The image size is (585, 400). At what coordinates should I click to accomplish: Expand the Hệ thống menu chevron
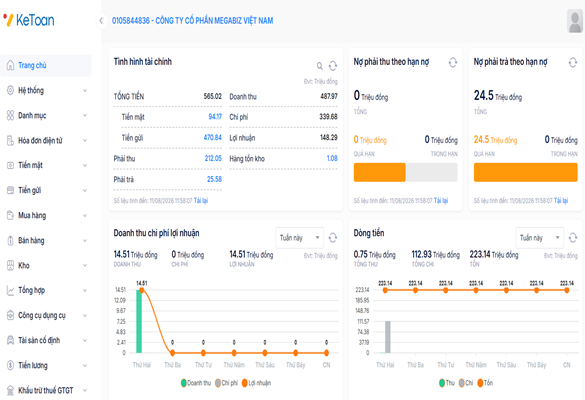point(85,90)
